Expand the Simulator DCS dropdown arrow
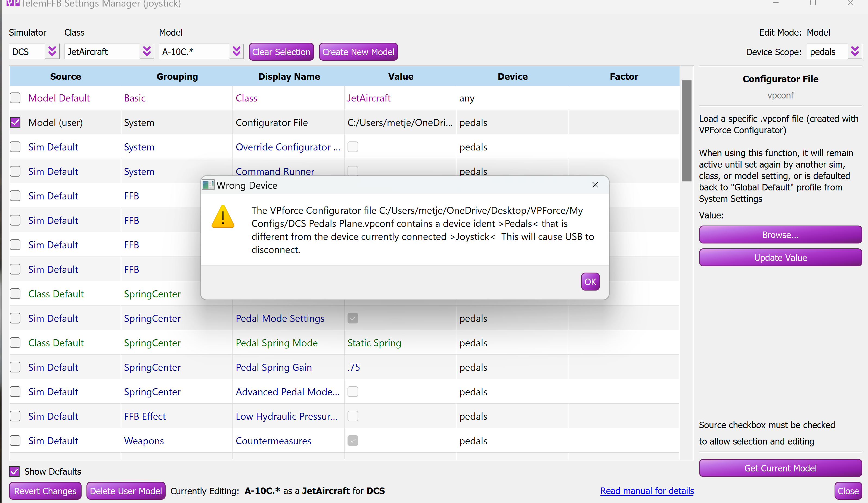 (x=52, y=52)
